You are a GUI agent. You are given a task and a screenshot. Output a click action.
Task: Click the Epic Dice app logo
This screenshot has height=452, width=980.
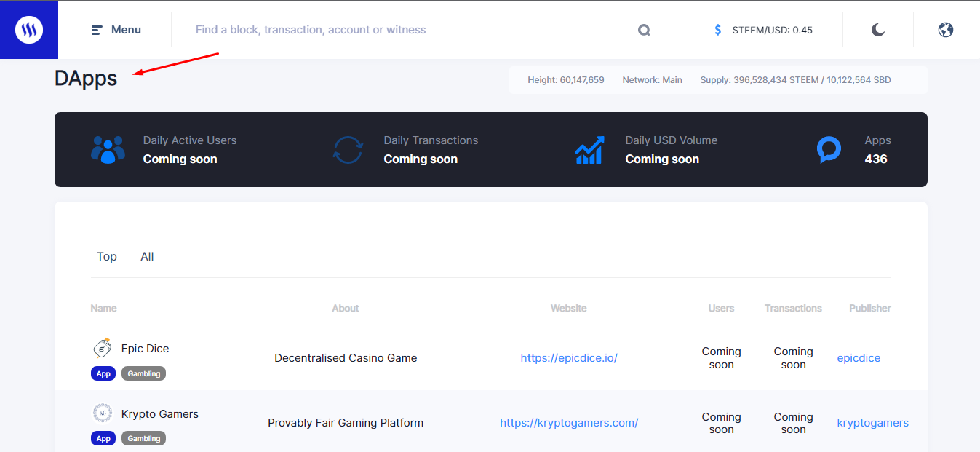click(x=103, y=349)
